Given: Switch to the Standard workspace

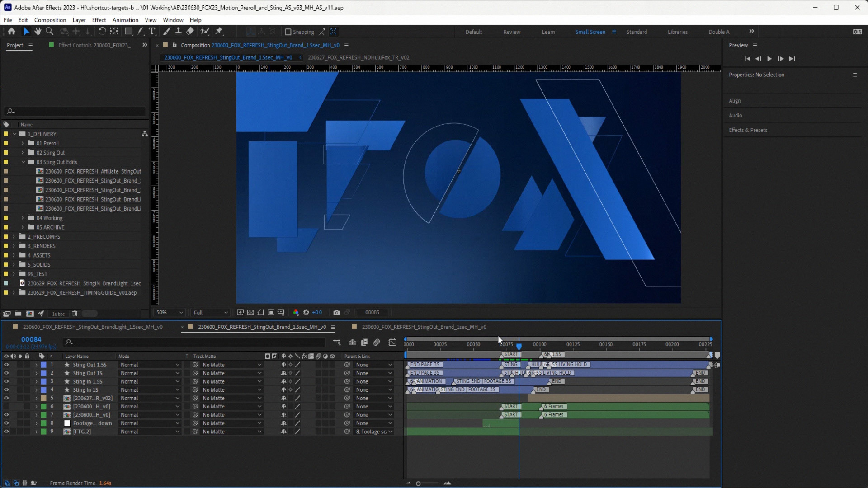Looking at the screenshot, I should click(x=637, y=32).
